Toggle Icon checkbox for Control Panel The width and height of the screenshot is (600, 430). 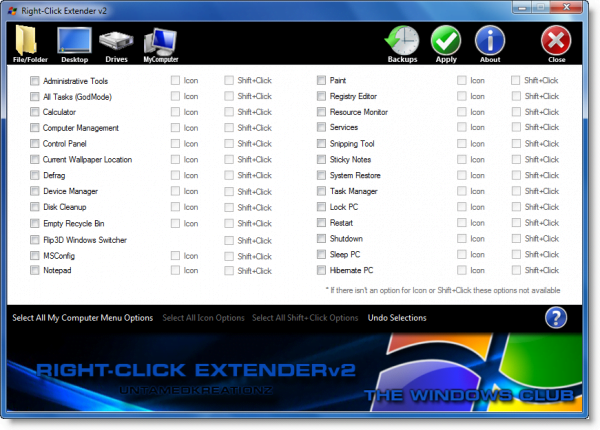click(x=175, y=143)
